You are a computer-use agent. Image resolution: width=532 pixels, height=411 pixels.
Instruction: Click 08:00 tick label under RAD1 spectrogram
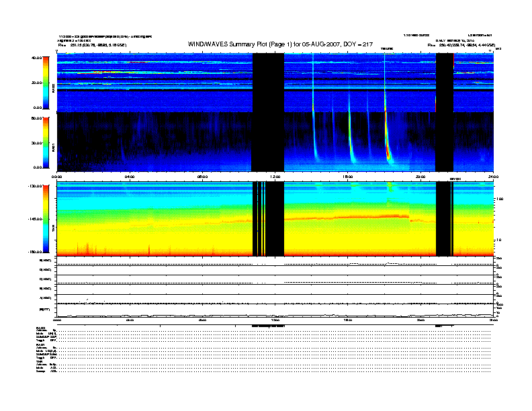(x=203, y=177)
